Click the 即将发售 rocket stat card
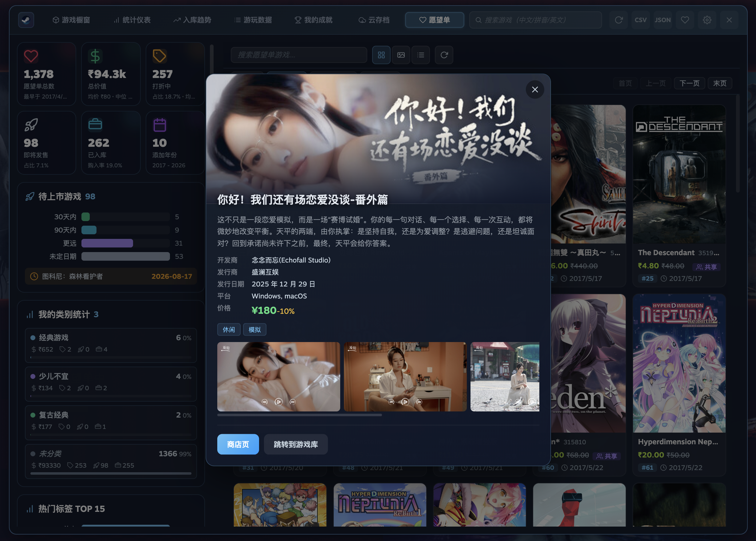 (47, 143)
